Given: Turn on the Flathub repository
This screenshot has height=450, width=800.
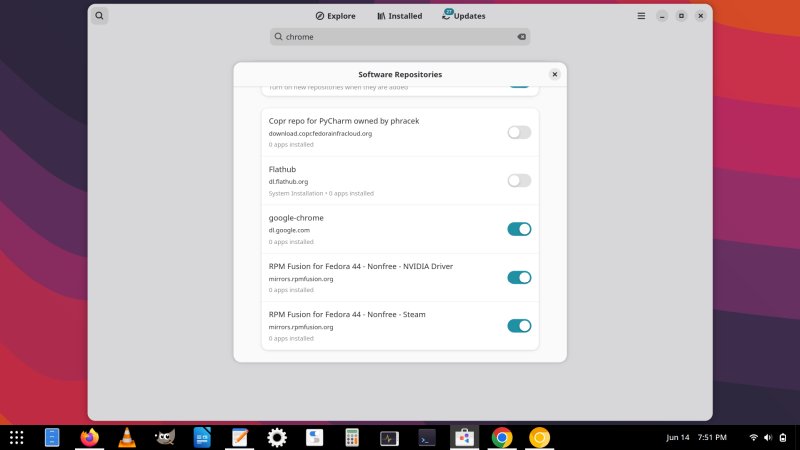Looking at the screenshot, I should pyautogui.click(x=519, y=181).
